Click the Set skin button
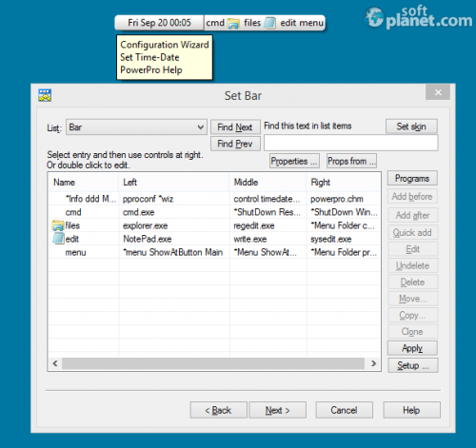Viewport: 476px width, 448px height. [x=411, y=127]
